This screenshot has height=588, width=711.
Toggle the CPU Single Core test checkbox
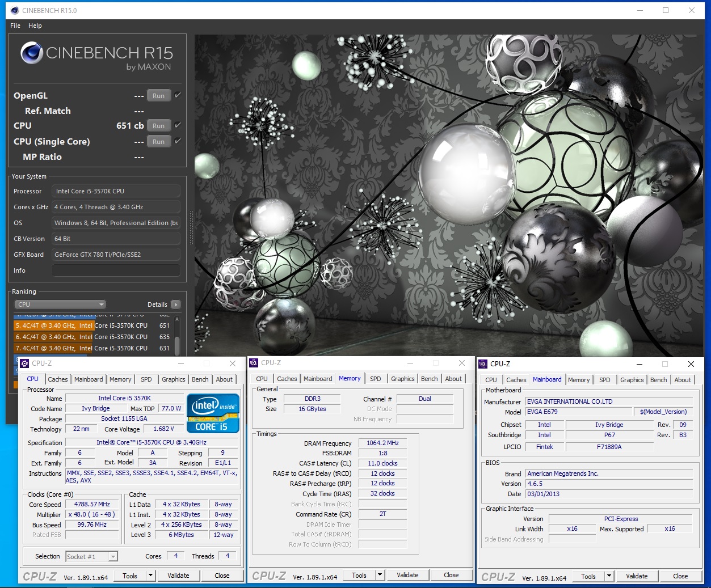pos(178,141)
